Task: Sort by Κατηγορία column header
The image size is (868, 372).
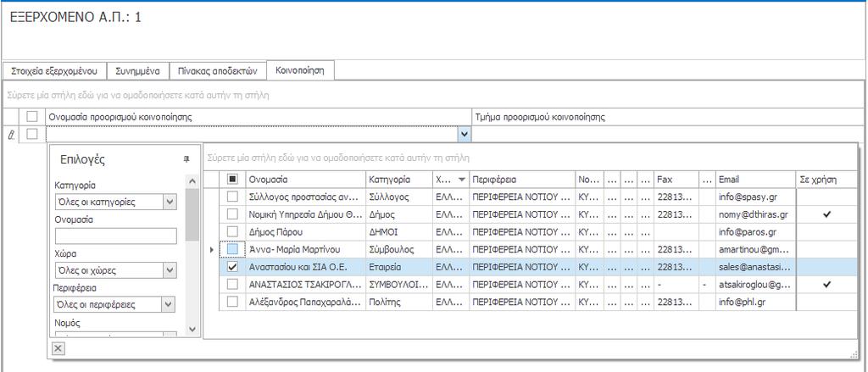Action: click(398, 180)
